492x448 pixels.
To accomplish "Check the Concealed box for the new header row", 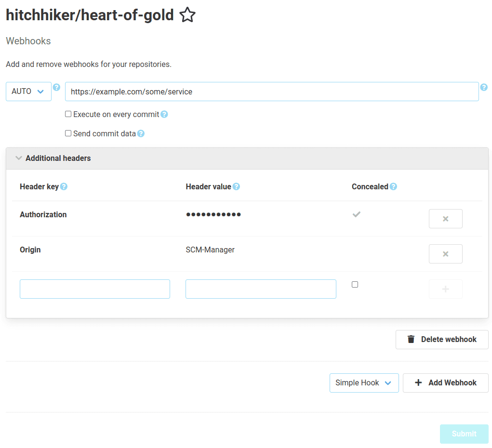I will point(355,284).
